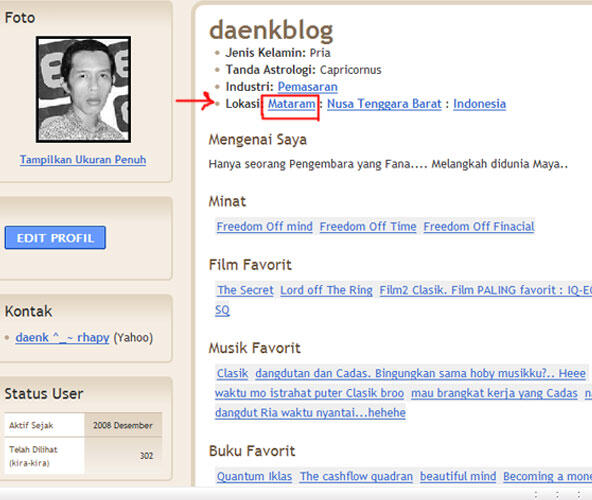The image size is (592, 500).
Task: Click the EDIT PROFIL button
Action: pos(55,238)
